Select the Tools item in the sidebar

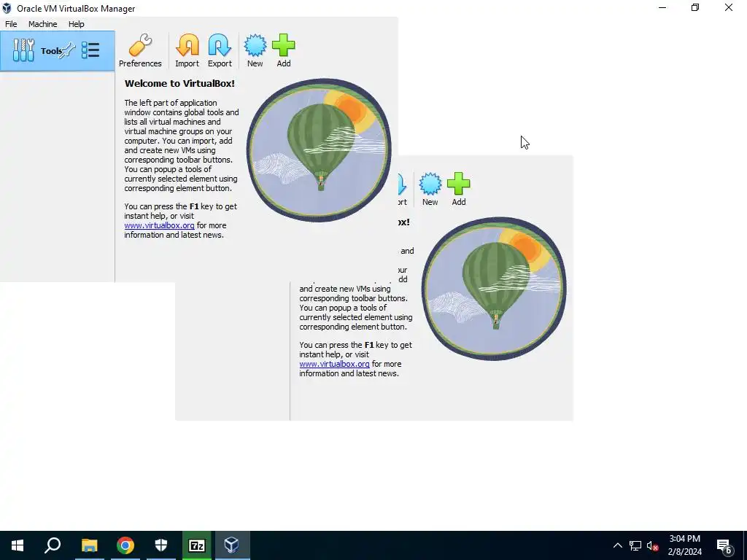pos(57,51)
